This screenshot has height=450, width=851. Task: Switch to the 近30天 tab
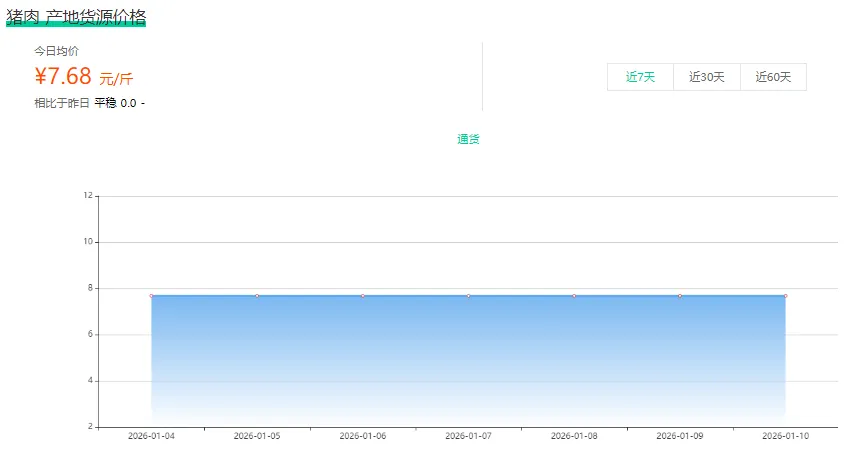pos(707,77)
